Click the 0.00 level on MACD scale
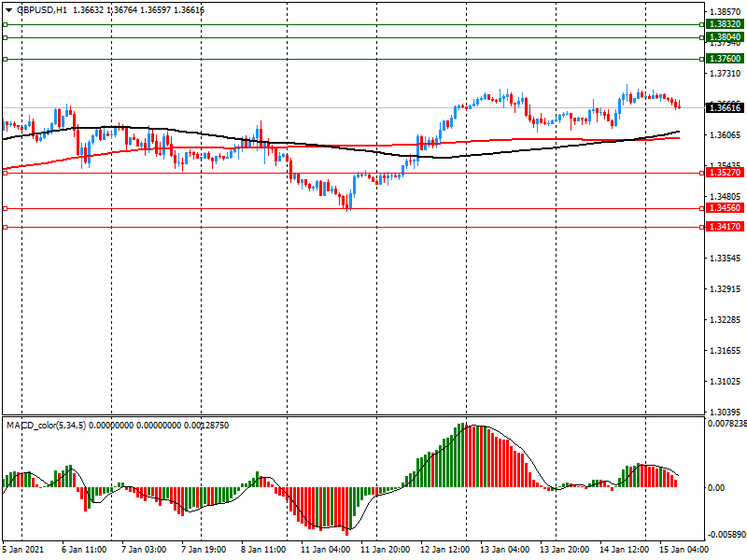Image resolution: width=747 pixels, height=560 pixels. pyautogui.click(x=717, y=487)
